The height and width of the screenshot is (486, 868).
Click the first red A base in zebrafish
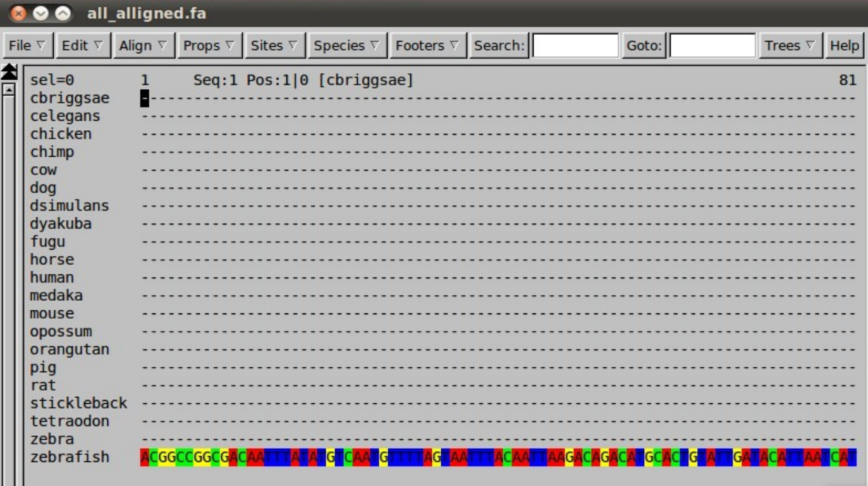click(145, 458)
